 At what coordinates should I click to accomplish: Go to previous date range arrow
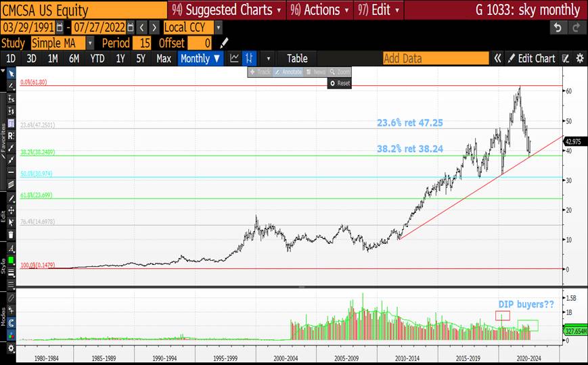coord(141,27)
